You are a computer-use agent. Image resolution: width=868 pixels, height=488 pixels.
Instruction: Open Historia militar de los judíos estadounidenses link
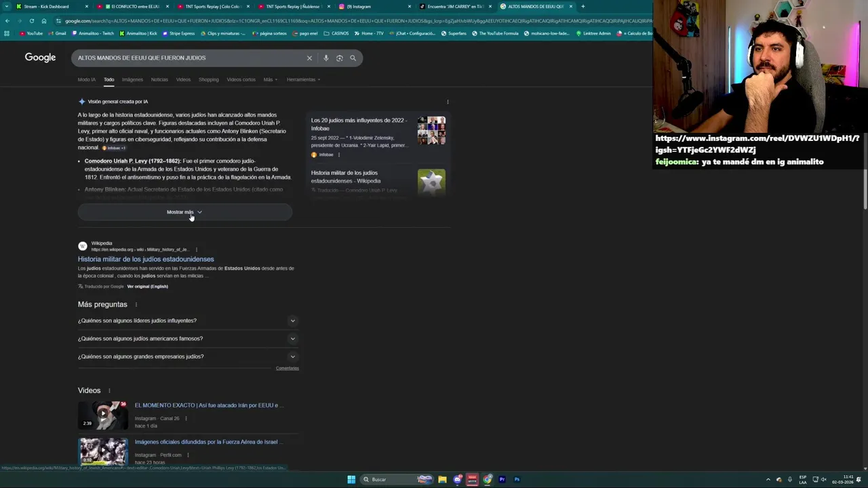pyautogui.click(x=146, y=260)
